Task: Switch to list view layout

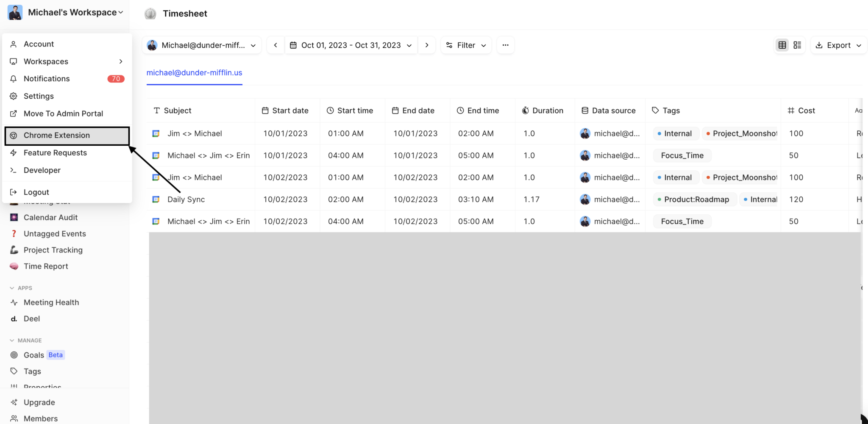Action: click(797, 45)
